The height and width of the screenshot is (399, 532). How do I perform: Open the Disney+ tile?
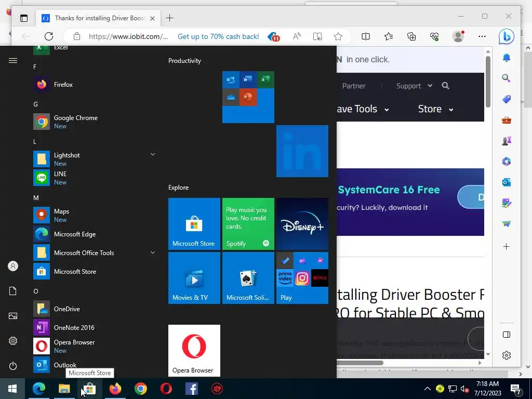coord(302,224)
